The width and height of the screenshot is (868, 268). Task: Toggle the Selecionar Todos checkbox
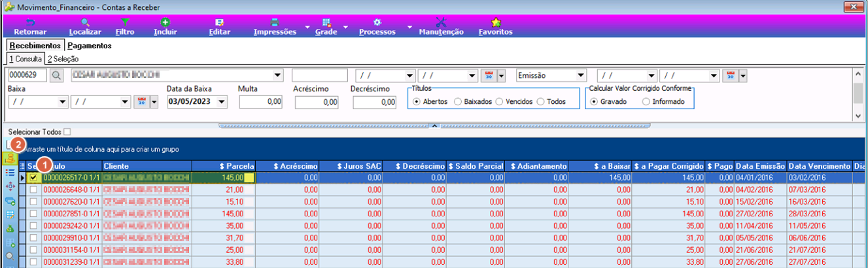point(67,131)
